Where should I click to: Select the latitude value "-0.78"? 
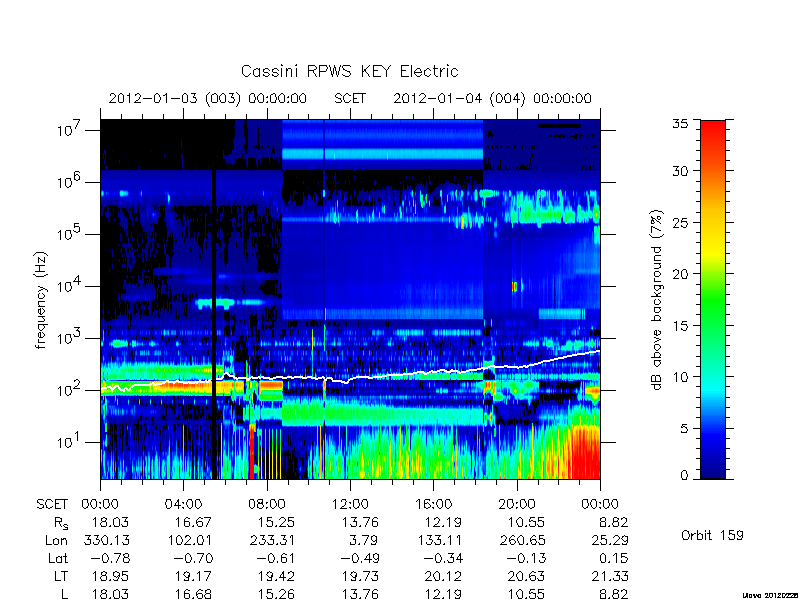click(x=109, y=559)
